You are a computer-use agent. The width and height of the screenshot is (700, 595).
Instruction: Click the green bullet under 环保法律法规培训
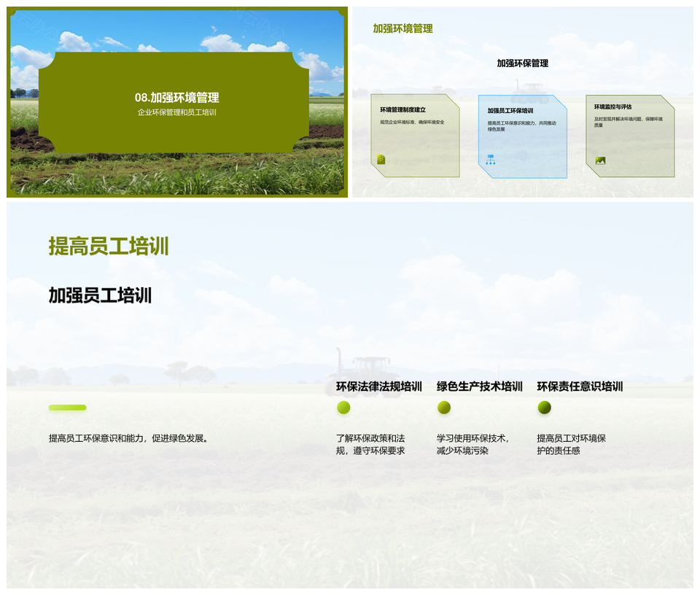coord(343,408)
